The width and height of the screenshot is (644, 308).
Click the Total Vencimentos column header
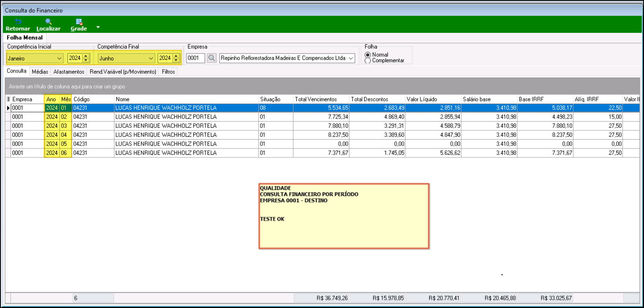[x=322, y=99]
